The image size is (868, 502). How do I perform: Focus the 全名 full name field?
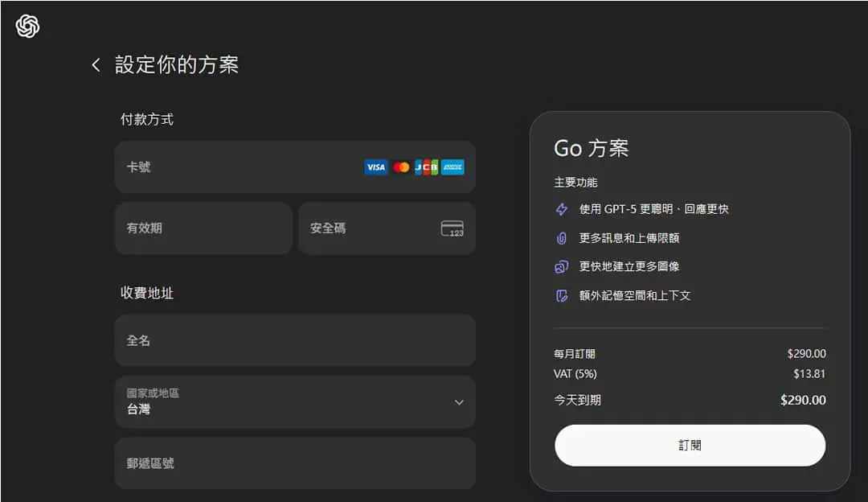click(295, 341)
